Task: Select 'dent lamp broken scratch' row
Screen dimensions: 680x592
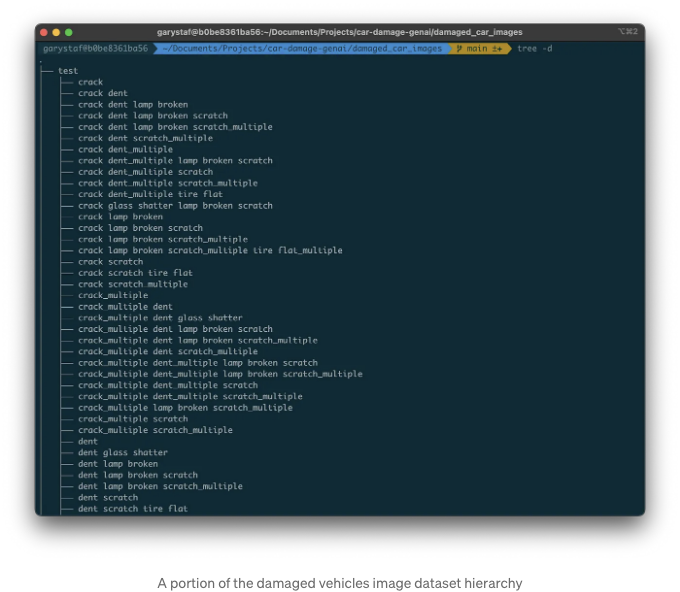Action: click(138, 475)
